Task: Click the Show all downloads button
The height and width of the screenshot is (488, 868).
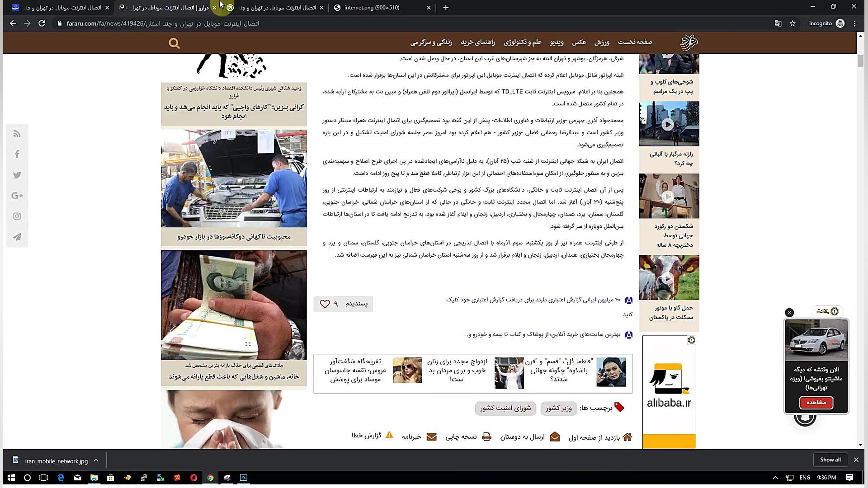Action: pos(830,460)
